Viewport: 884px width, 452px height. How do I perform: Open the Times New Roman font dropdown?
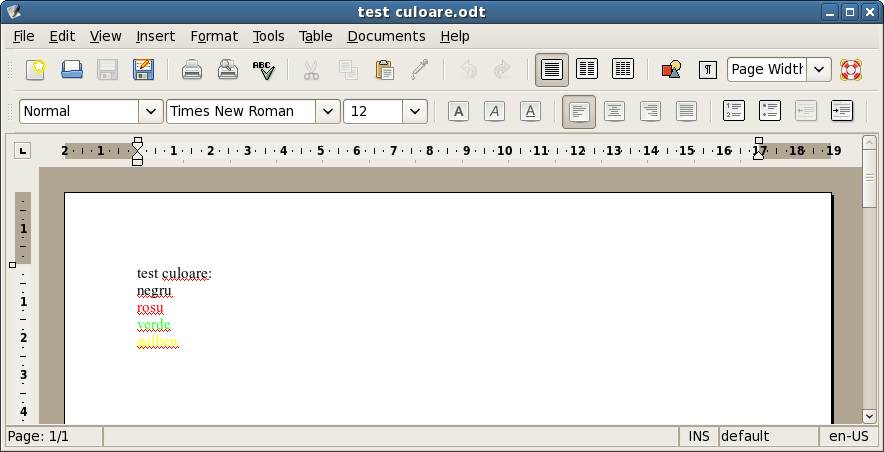[329, 111]
